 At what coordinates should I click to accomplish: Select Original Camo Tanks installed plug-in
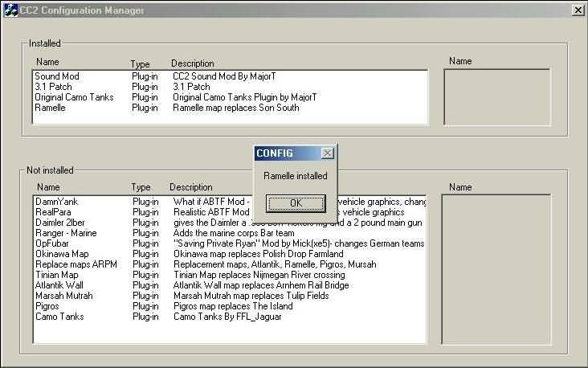coord(74,97)
